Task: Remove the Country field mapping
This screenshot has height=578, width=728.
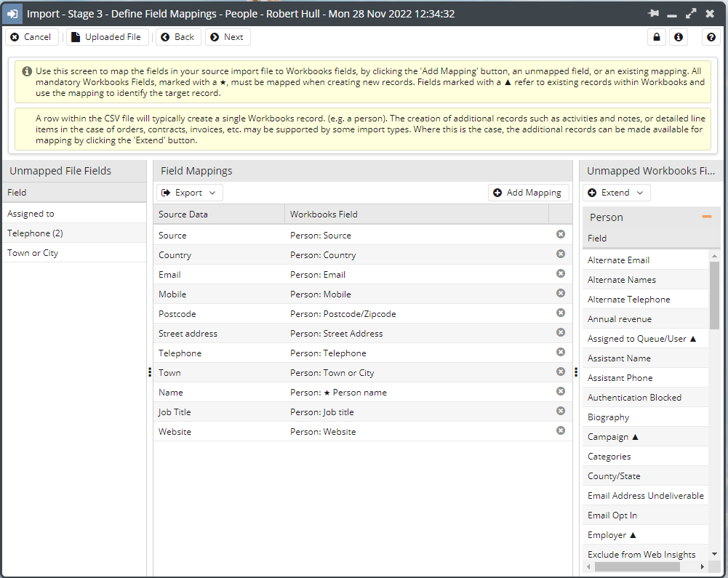Action: (x=561, y=254)
